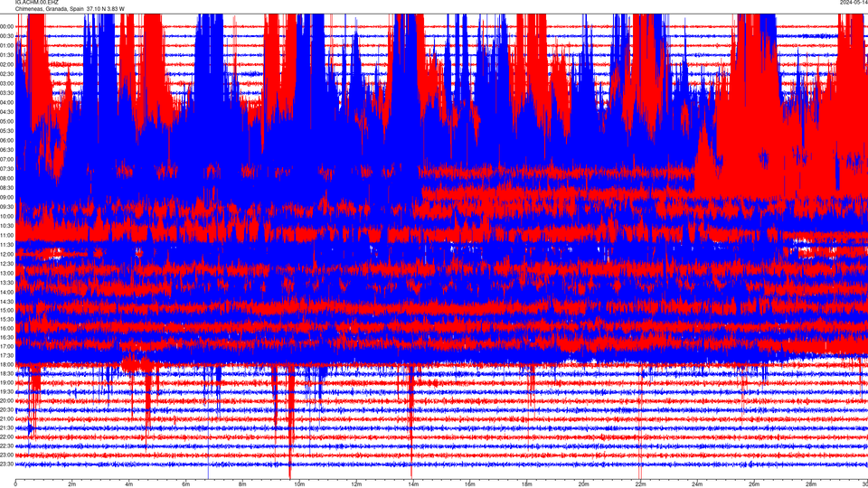The width and height of the screenshot is (868, 488).
Task: Select the 16:30 time row label
Action: coord(6,337)
